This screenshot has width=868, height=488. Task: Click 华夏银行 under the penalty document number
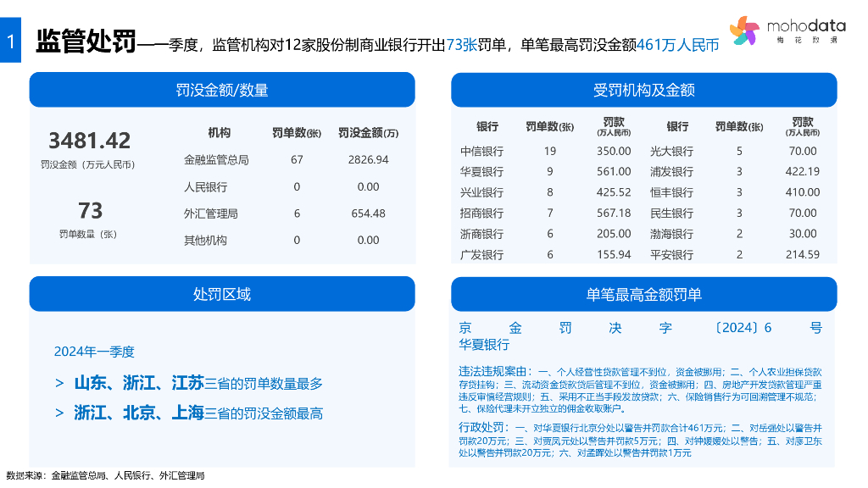[x=484, y=345]
